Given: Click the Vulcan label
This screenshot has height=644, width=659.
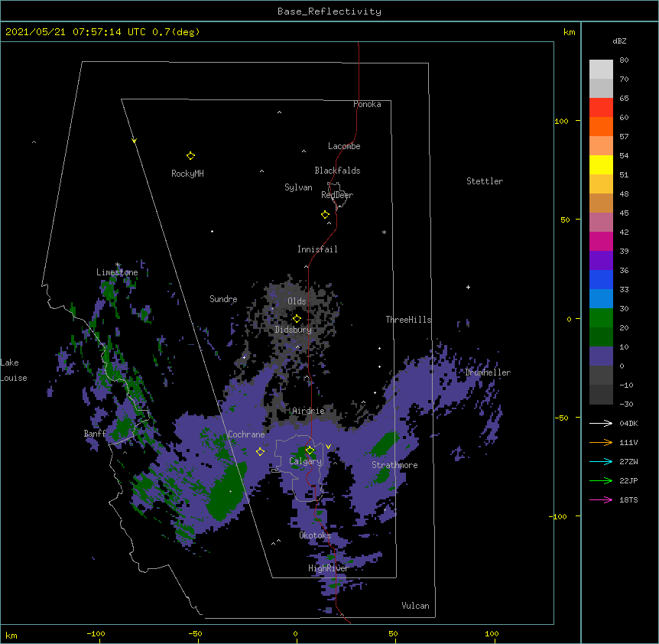Looking at the screenshot, I should 415,606.
